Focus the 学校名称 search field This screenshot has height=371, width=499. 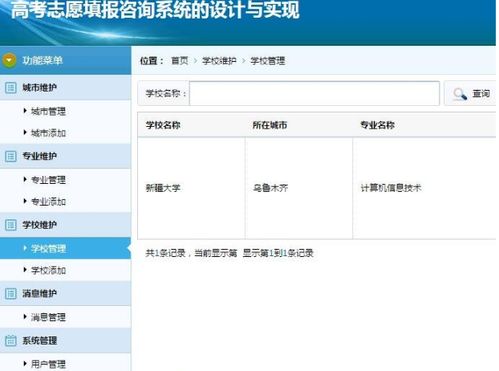tap(314, 93)
